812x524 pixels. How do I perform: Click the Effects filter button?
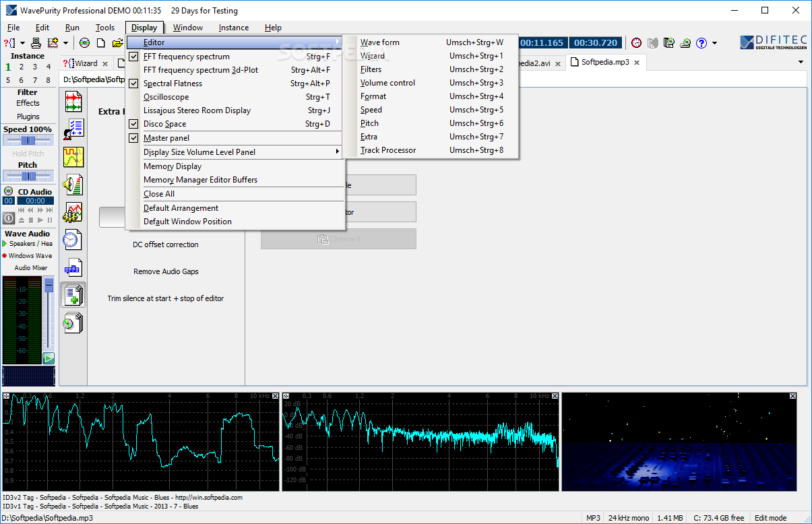[28, 103]
